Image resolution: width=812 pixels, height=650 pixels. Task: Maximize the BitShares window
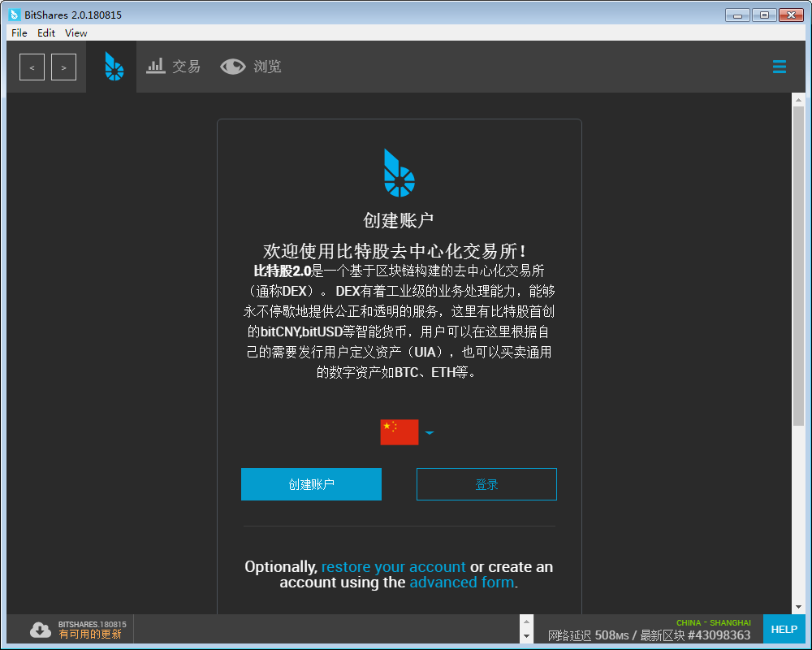tap(764, 15)
